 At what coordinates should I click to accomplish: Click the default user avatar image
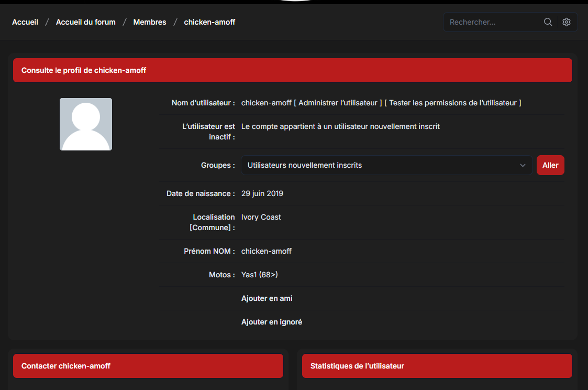pos(86,124)
